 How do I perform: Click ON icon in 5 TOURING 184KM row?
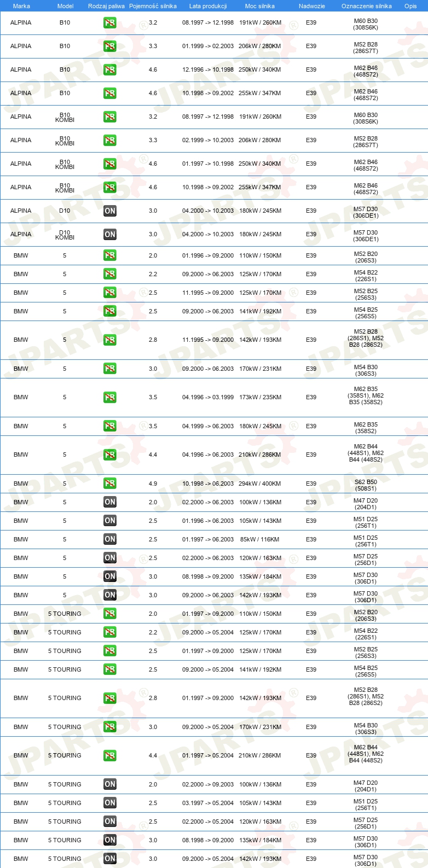click(x=110, y=840)
